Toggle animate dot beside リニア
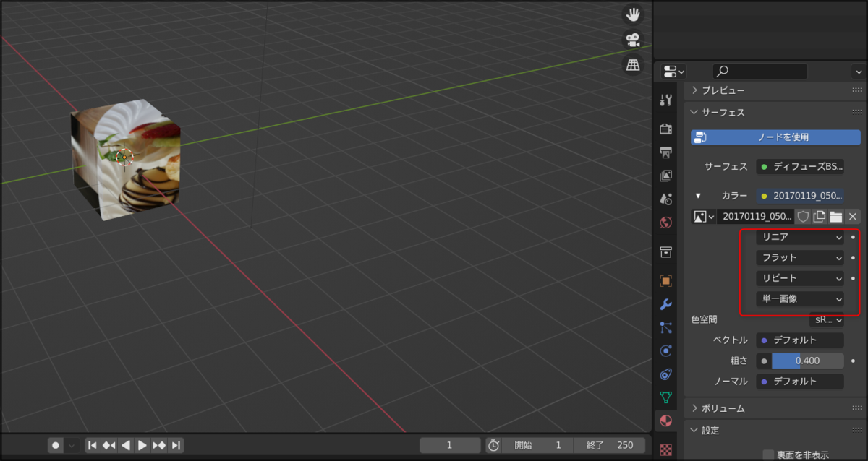The height and width of the screenshot is (461, 868). pyautogui.click(x=853, y=236)
